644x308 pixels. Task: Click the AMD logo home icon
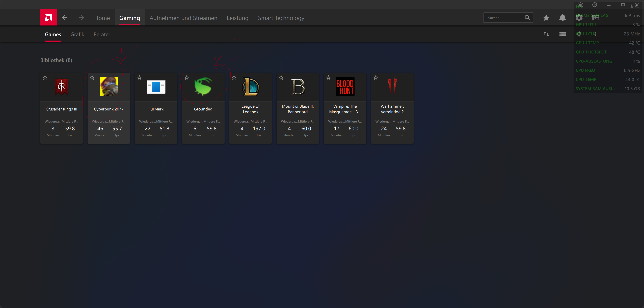coord(48,17)
